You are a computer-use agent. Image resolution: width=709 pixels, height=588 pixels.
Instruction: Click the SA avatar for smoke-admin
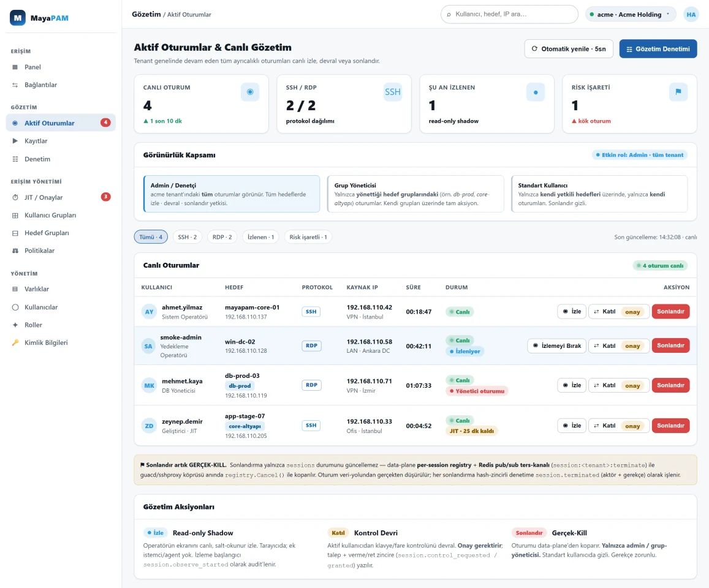[148, 346]
